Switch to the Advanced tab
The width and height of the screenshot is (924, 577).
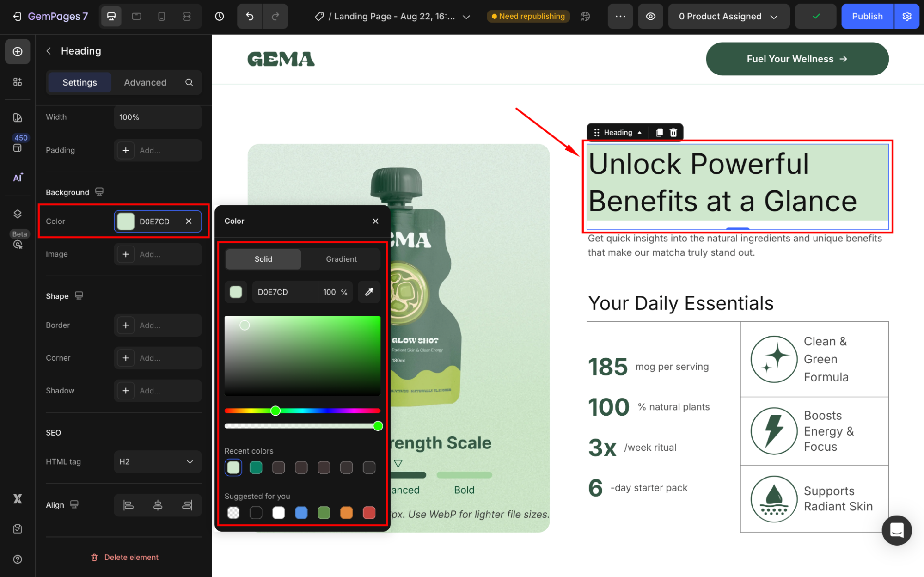(145, 82)
